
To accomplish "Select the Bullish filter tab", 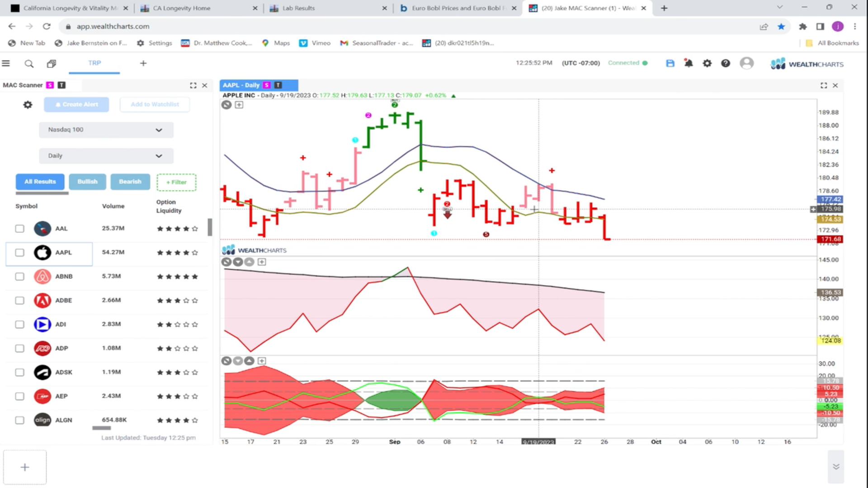I will (87, 182).
